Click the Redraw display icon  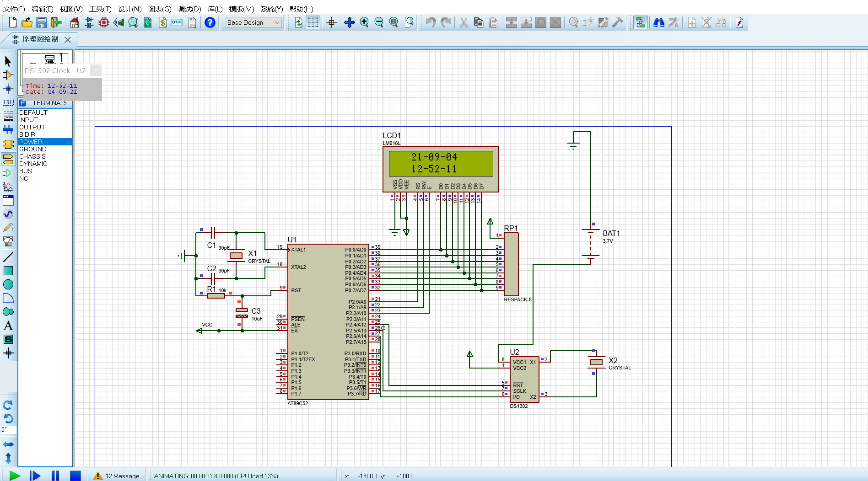tap(298, 22)
